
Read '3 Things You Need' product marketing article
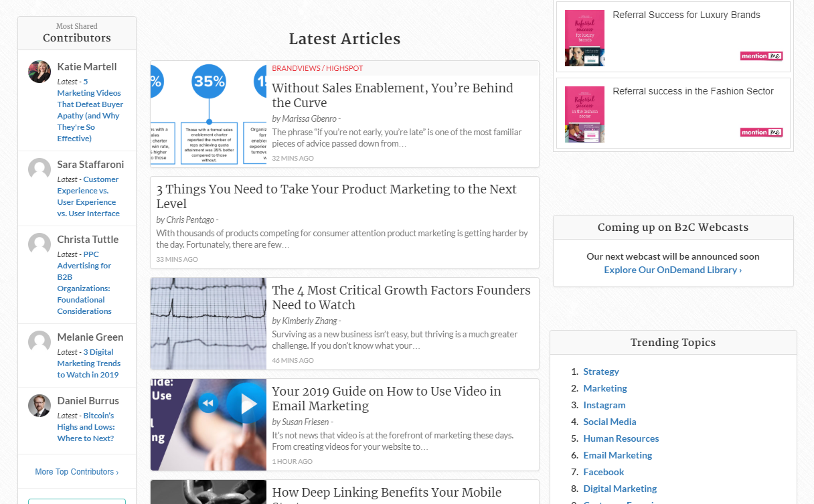336,196
